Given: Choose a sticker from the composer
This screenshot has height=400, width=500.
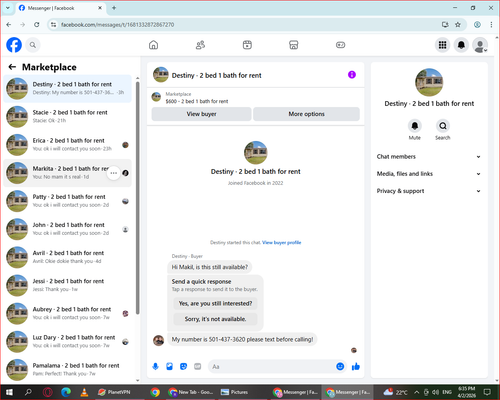Looking at the screenshot, I should click(183, 367).
